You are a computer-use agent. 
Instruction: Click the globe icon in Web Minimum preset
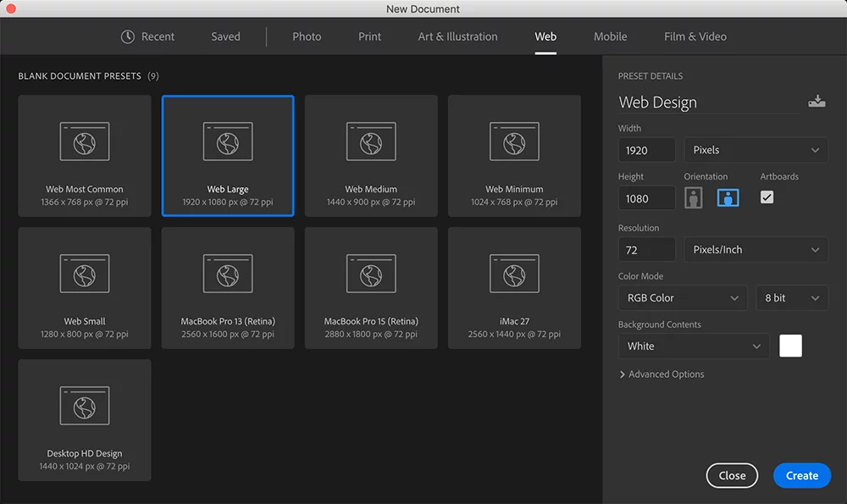514,144
